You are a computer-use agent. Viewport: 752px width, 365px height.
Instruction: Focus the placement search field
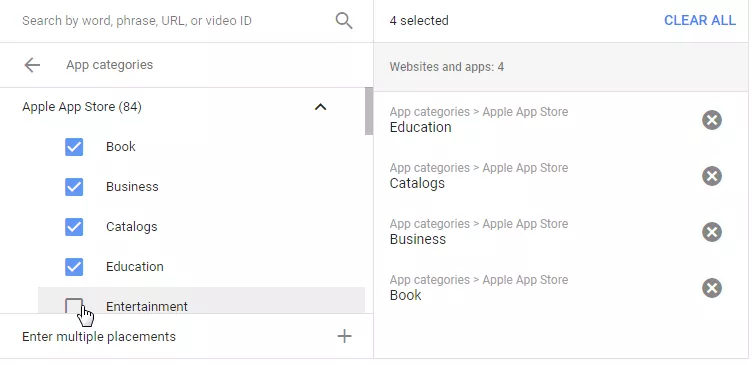(x=137, y=21)
